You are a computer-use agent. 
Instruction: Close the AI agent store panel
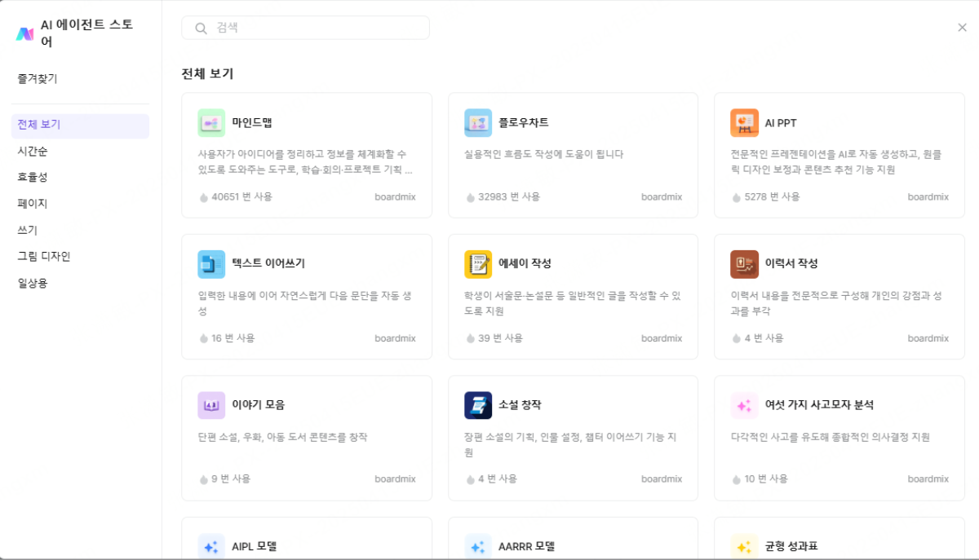(x=962, y=27)
